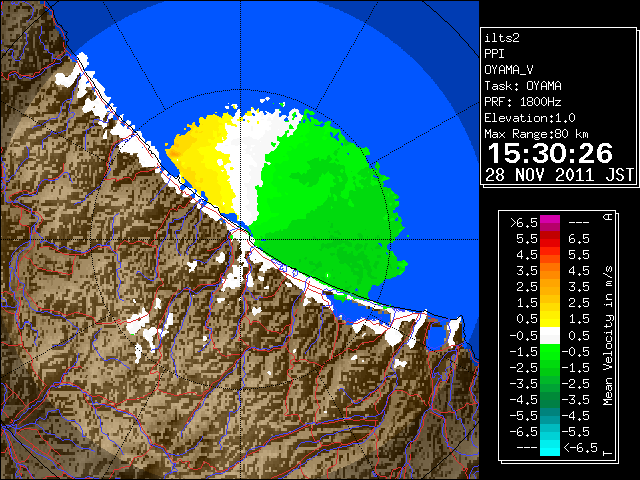Select the 'OYAMA_V' product name
Image resolution: width=640 pixels, height=480 pixels.
click(509, 70)
